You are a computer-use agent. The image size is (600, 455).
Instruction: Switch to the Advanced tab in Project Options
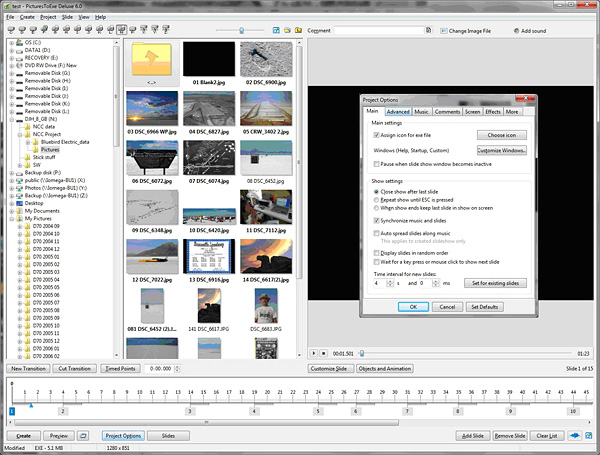(x=397, y=111)
